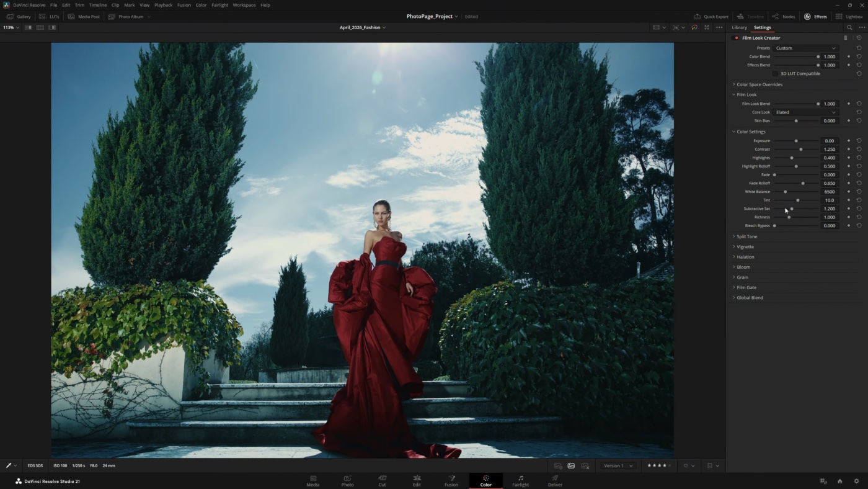Open the Gallery panel

tap(19, 17)
